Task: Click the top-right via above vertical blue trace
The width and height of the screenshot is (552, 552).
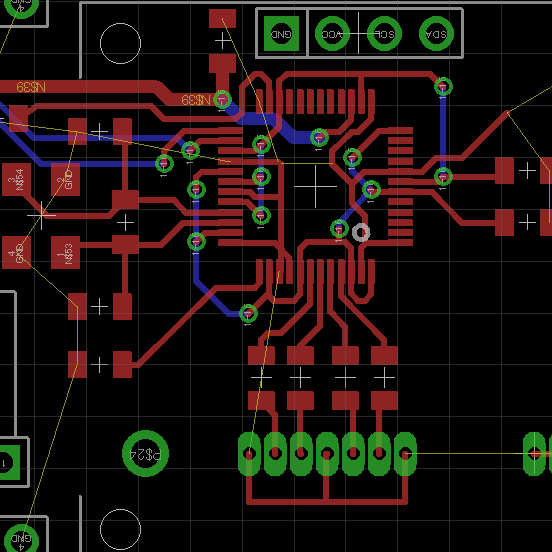Action: [443, 87]
